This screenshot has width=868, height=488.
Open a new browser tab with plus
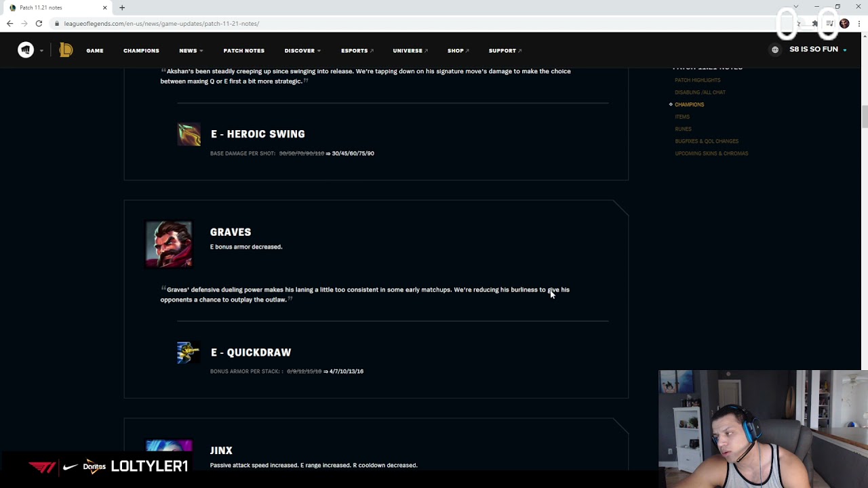[122, 7]
